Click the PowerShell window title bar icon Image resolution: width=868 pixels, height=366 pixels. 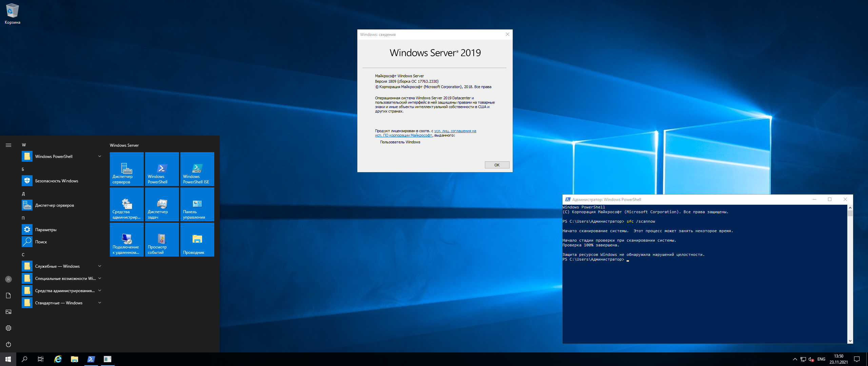(x=568, y=200)
